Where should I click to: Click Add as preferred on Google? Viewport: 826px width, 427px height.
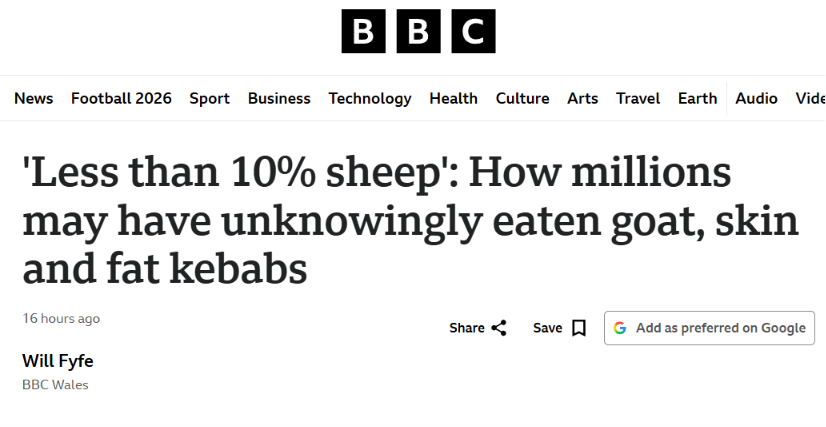click(x=710, y=328)
